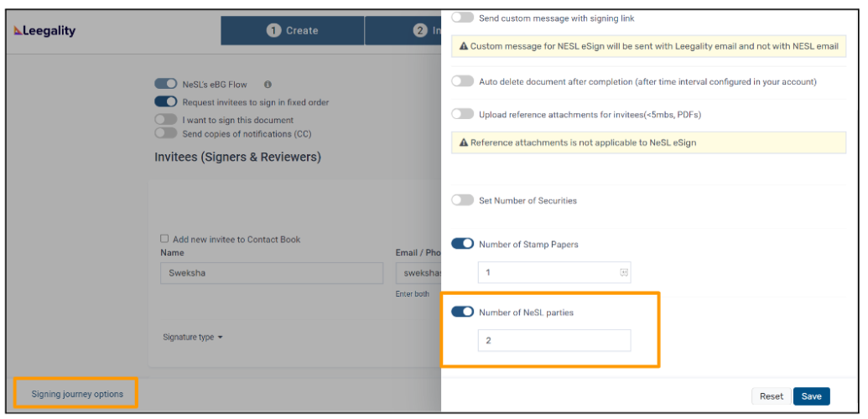Screen dimensions: 868x419
Task: Disable Request invitees to sign in fixed order
Action: [165, 102]
